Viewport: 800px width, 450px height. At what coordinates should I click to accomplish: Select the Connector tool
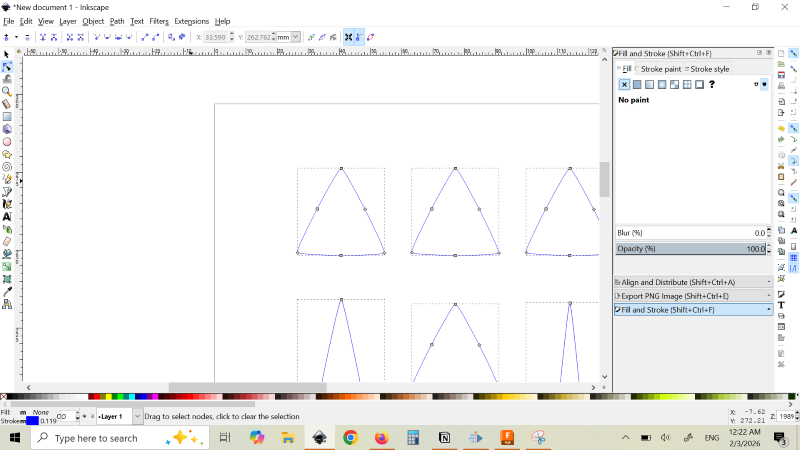point(7,304)
